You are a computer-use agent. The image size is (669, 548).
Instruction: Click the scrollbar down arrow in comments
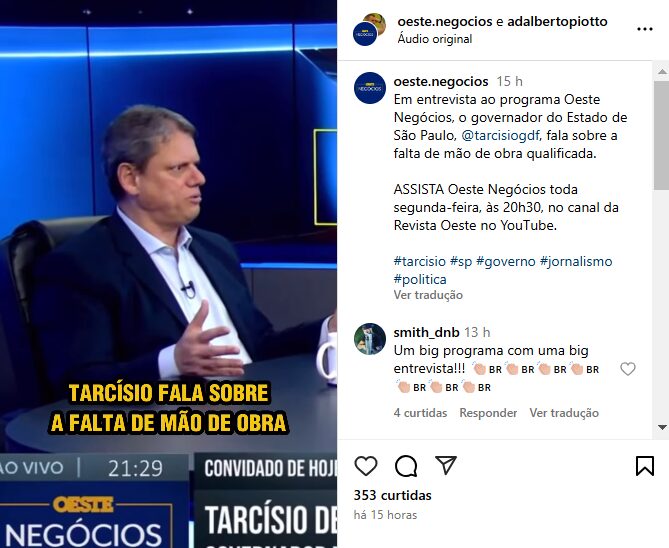coord(662,427)
